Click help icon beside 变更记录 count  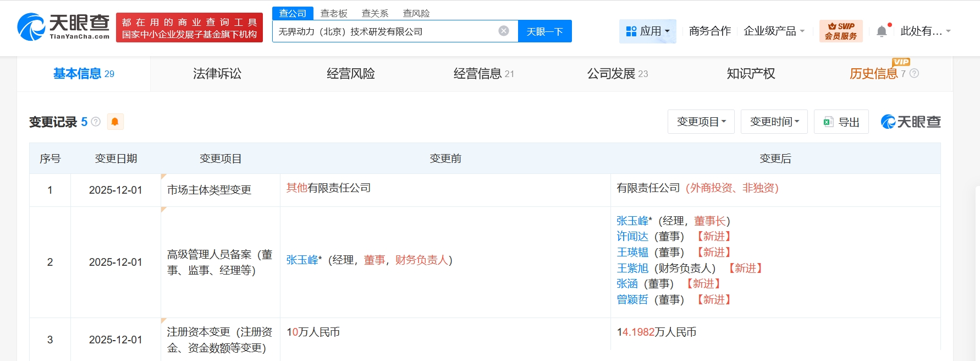point(96,122)
